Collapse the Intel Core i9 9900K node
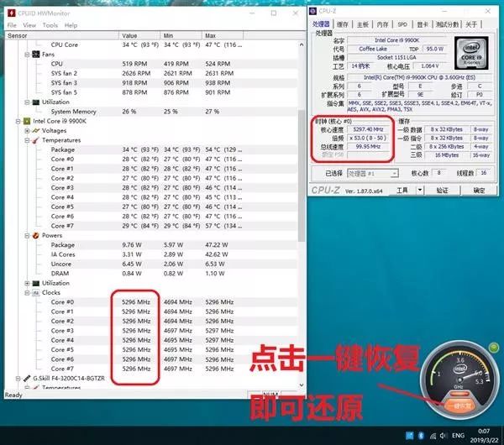504x445 pixels. pos(18,121)
